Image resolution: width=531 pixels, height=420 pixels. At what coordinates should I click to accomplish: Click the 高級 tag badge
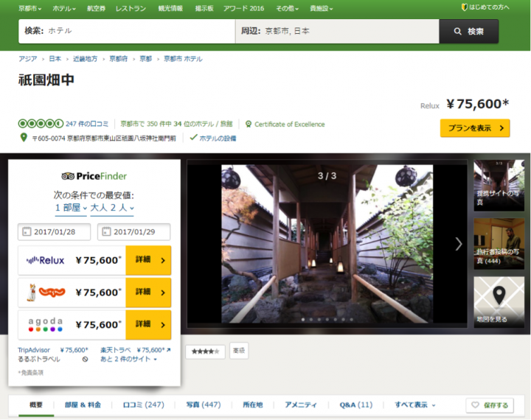pyautogui.click(x=239, y=351)
